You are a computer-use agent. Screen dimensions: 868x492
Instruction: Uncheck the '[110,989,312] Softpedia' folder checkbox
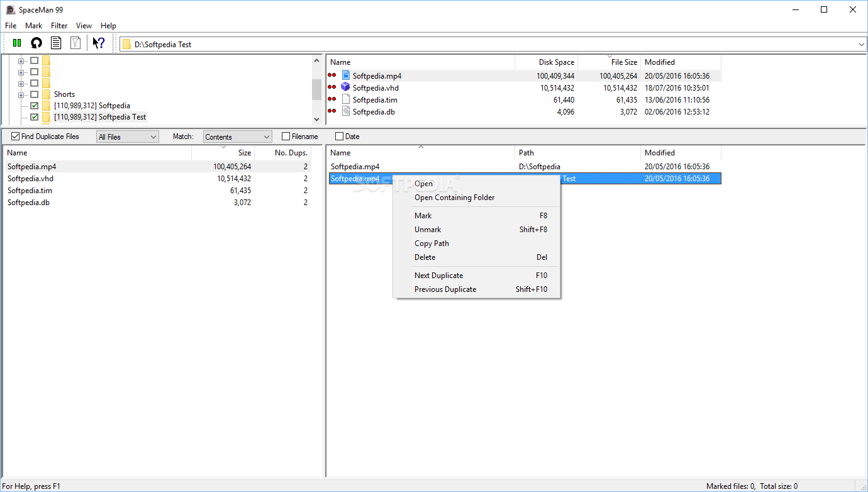coord(35,106)
